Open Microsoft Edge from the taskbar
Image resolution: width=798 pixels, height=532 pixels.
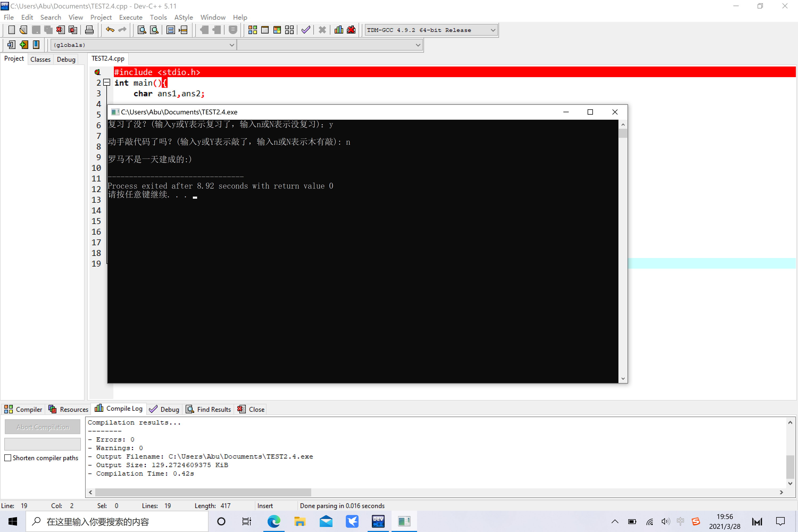pos(274,521)
